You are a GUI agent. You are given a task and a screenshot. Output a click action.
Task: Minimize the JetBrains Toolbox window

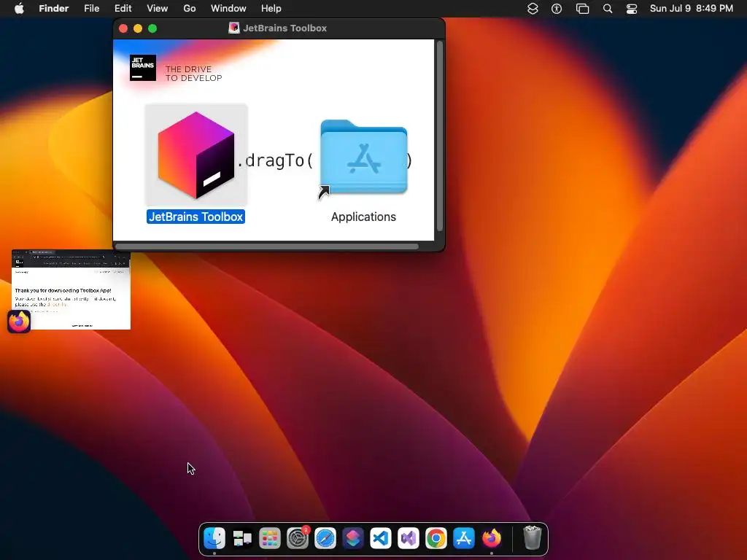click(138, 28)
